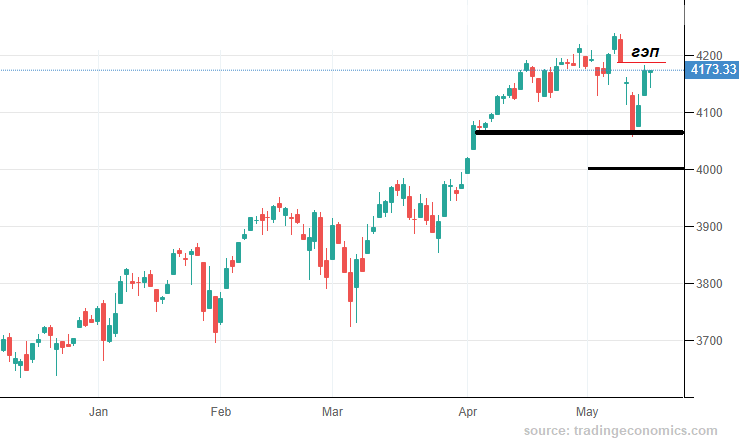
Task: Click the large red candle touching support line
Action: pyautogui.click(x=632, y=113)
